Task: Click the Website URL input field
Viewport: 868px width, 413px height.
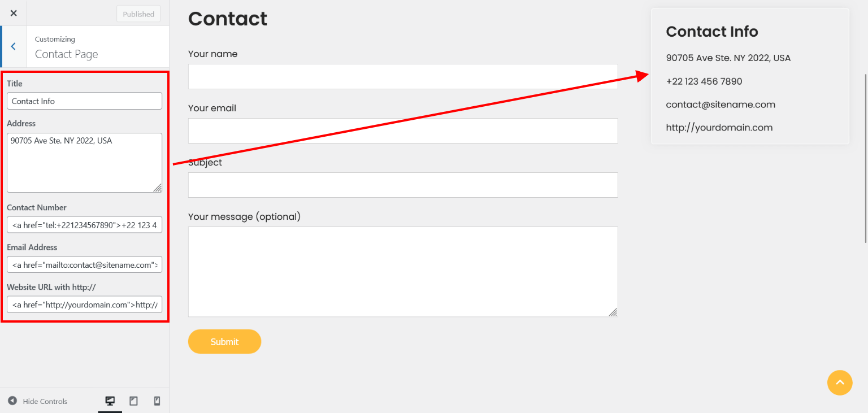Action: (84, 305)
